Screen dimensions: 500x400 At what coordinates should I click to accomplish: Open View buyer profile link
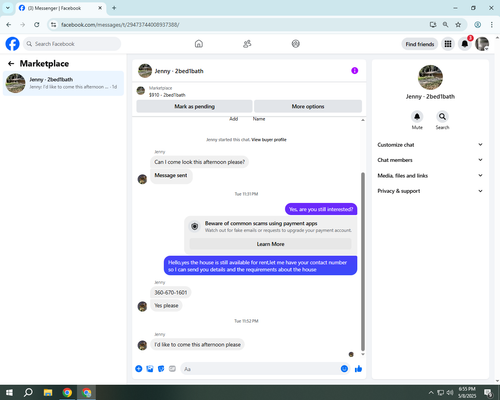(269, 140)
